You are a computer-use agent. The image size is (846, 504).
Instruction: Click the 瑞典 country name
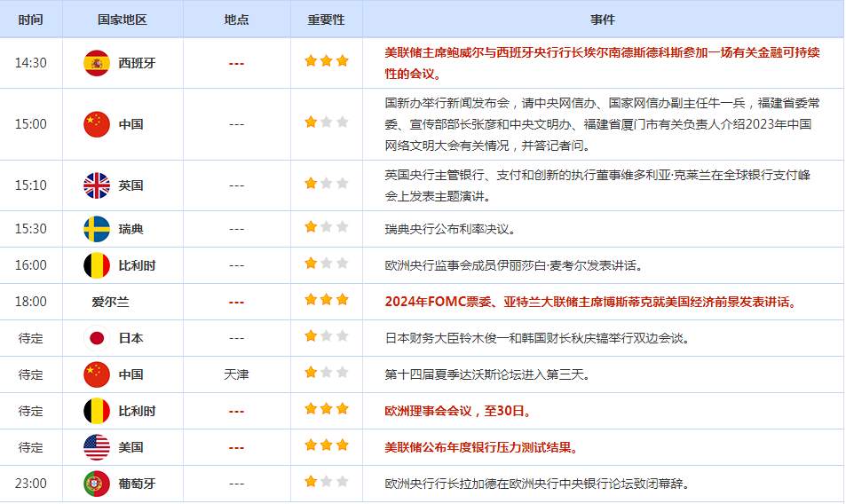coord(131,229)
